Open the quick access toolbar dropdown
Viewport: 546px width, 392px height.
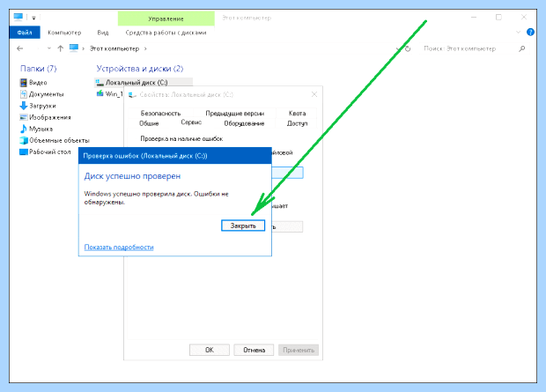pos(33,18)
